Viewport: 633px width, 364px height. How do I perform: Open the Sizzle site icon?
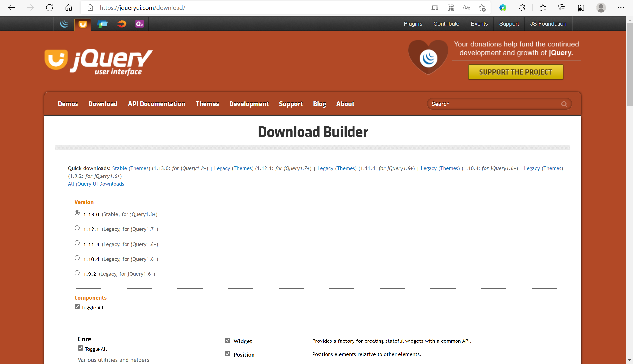121,24
